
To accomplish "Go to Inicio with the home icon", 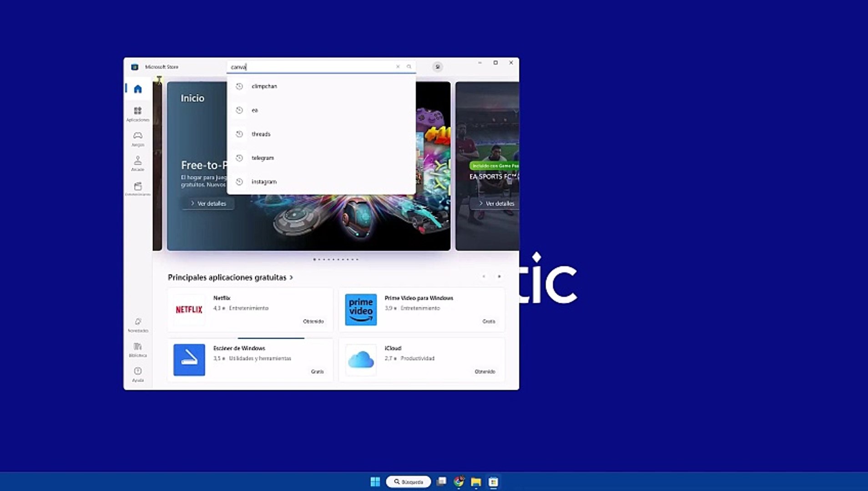I will pos(137,89).
